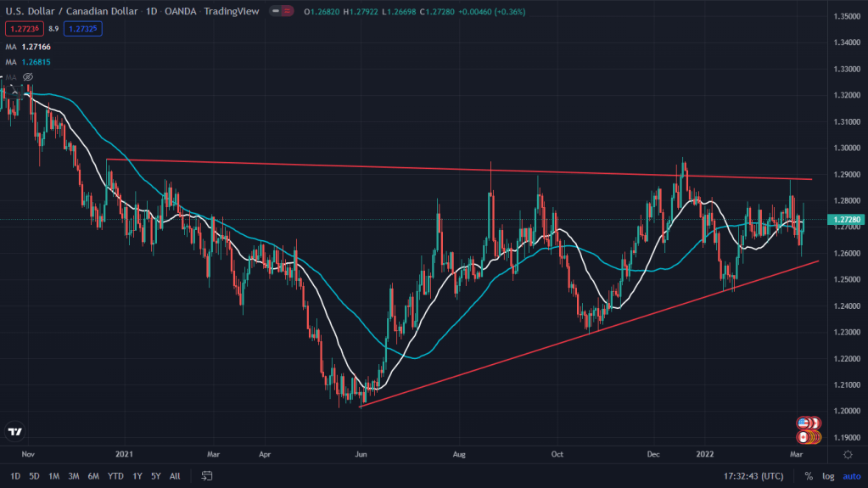
Task: Show the hidden MA indicator via eye icon
Action: point(27,77)
